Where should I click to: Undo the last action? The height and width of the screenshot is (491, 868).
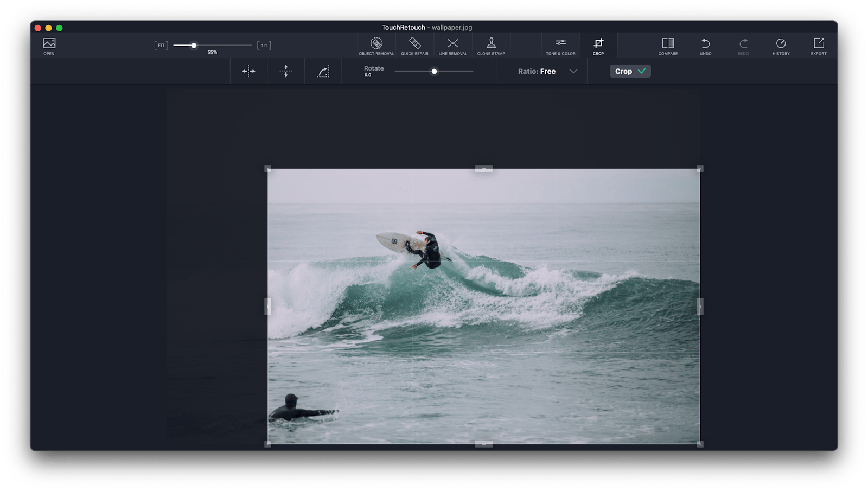705,46
